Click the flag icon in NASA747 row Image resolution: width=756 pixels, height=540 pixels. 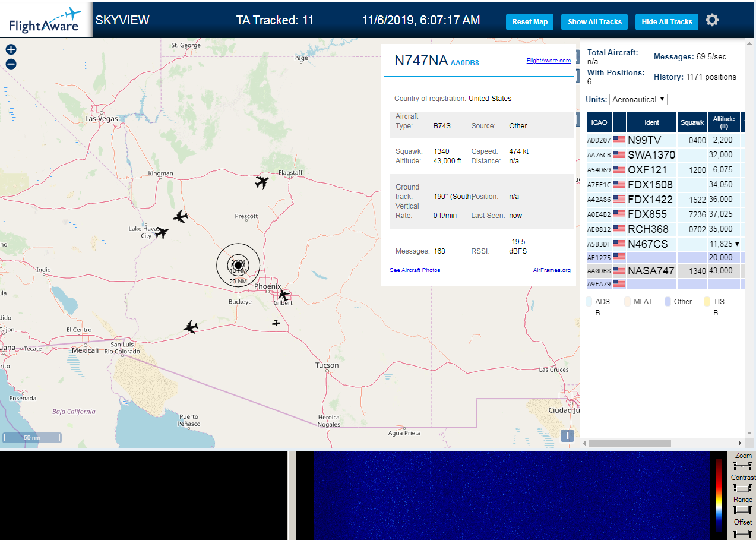pyautogui.click(x=619, y=271)
